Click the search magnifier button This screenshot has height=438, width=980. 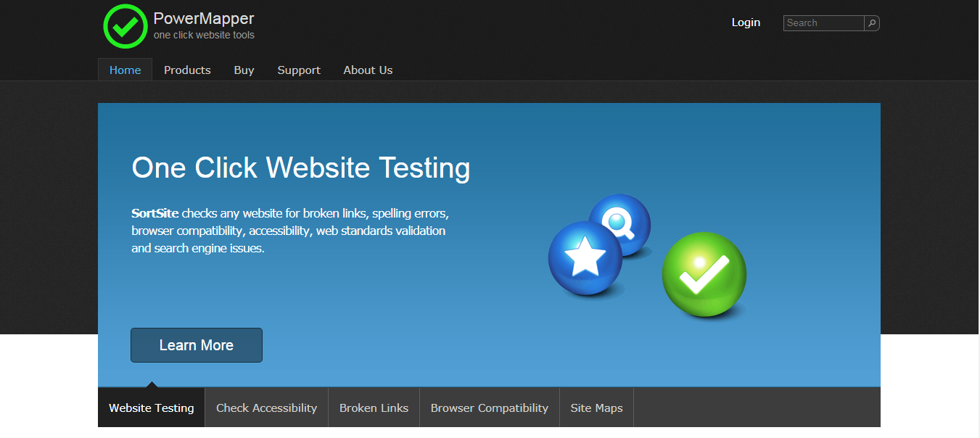click(x=872, y=23)
